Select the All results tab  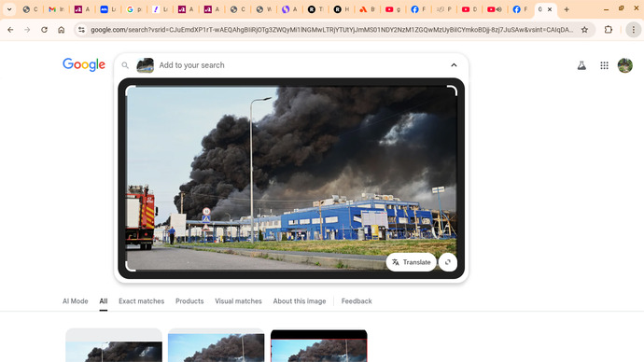[x=104, y=301]
